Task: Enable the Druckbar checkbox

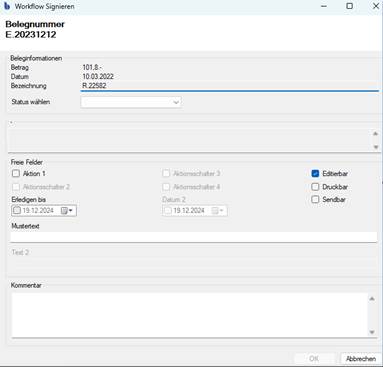Action: [x=315, y=187]
